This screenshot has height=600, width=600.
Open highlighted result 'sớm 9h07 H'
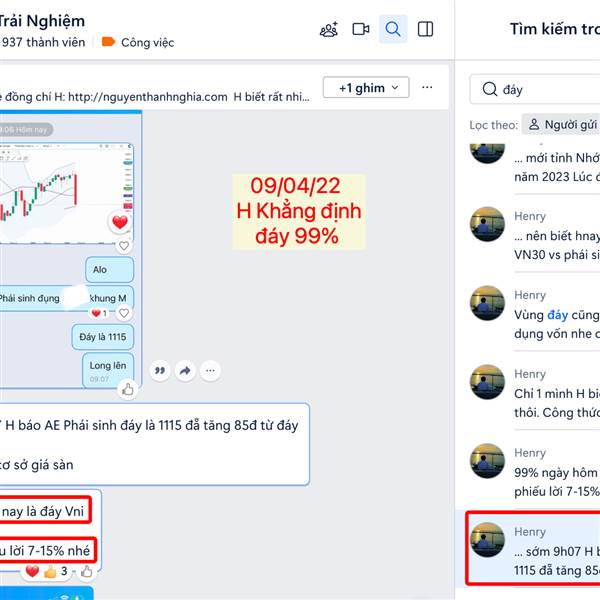pyautogui.click(x=535, y=548)
